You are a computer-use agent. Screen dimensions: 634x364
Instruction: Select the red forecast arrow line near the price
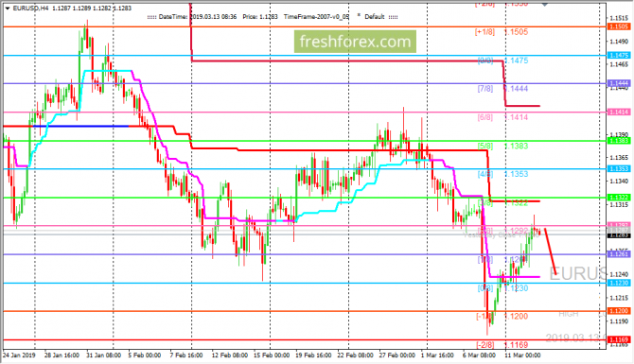point(551,251)
